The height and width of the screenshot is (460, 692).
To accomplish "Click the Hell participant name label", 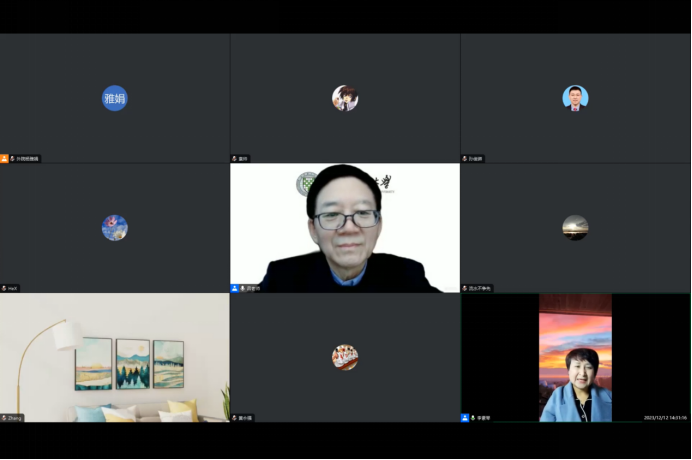I will pyautogui.click(x=14, y=288).
